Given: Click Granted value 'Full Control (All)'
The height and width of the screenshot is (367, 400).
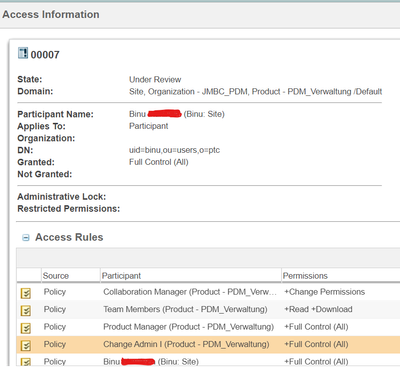Looking at the screenshot, I should click(159, 162).
